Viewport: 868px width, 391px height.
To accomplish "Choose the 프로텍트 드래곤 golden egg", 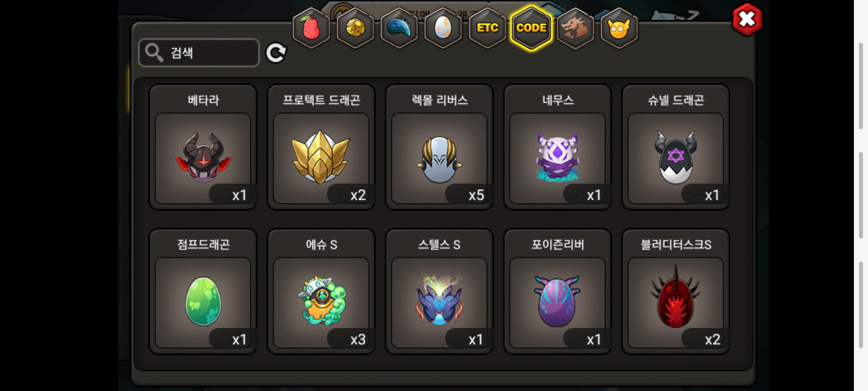I will pyautogui.click(x=321, y=147).
